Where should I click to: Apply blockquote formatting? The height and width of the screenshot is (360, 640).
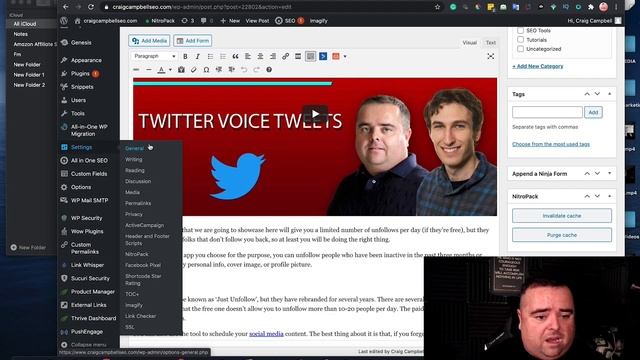(x=236, y=56)
